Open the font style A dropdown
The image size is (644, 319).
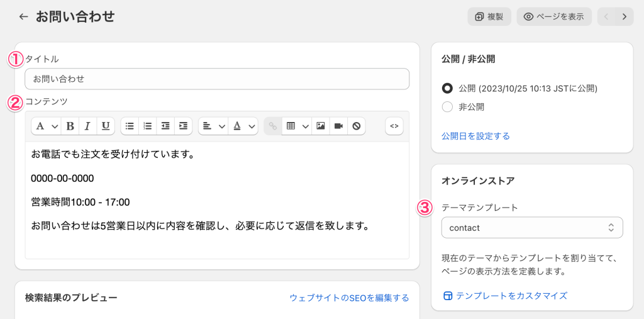tap(47, 126)
